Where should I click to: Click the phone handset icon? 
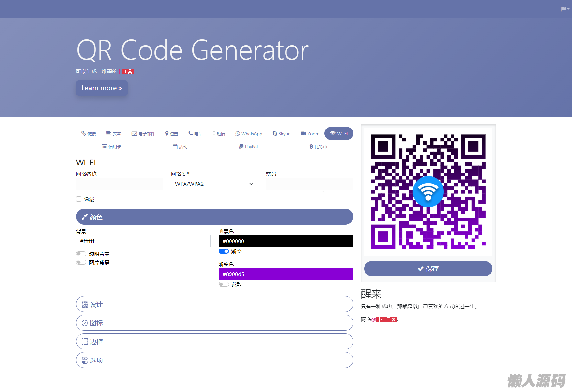[191, 133]
